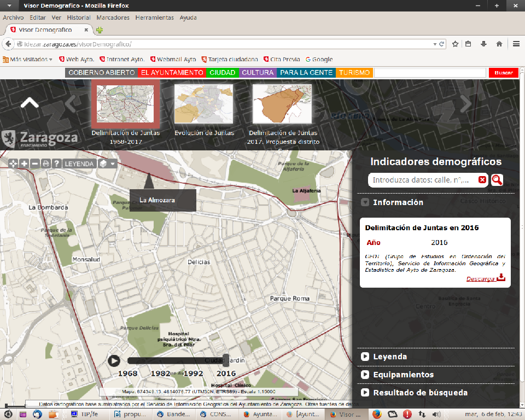
Task: Zoom out the map with minus icon
Action: point(35,164)
